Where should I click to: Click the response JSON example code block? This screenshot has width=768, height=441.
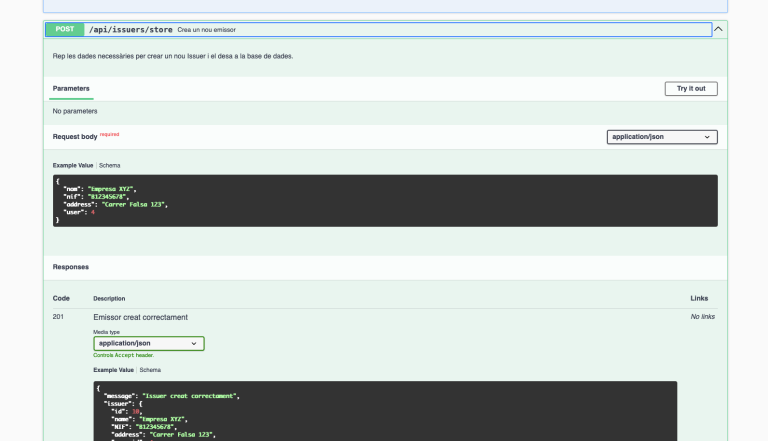(x=385, y=411)
